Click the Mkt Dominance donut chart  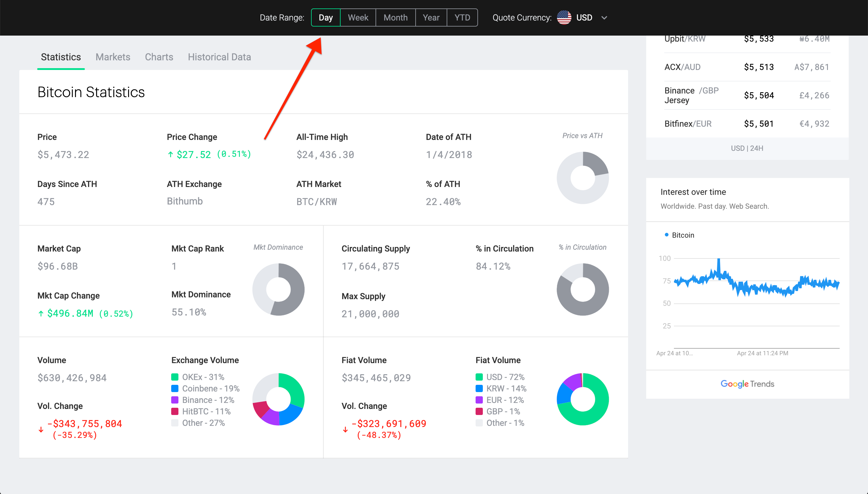click(278, 290)
